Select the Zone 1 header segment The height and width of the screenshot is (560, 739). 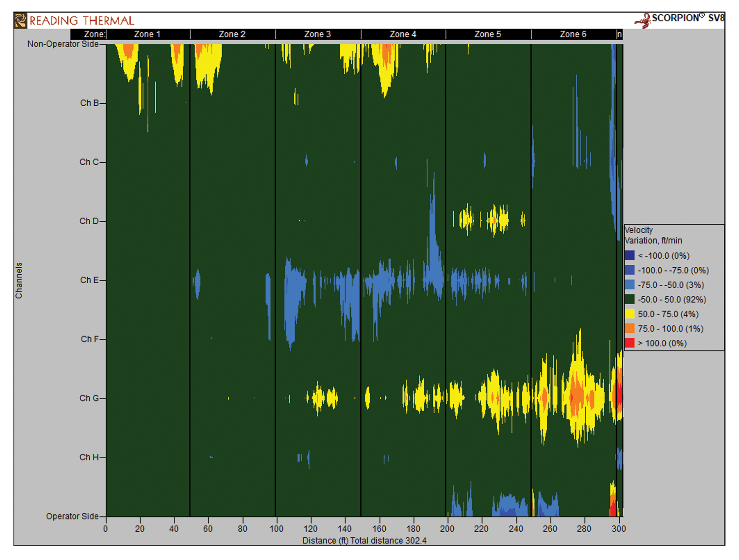tap(148, 34)
